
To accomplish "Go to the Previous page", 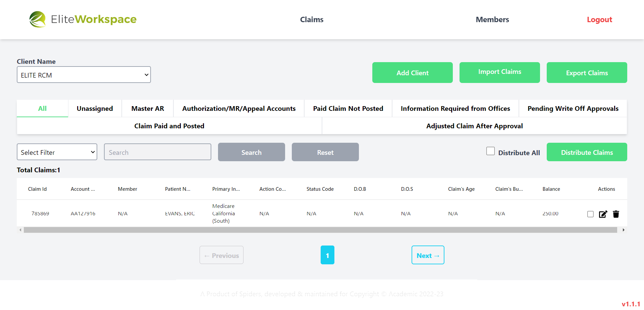I will pos(221,255).
